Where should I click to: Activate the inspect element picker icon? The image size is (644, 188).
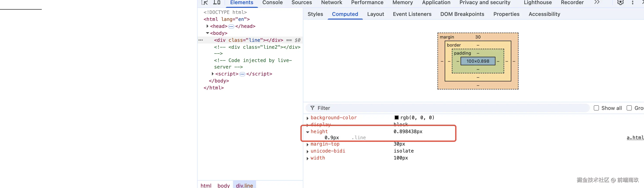[205, 2]
